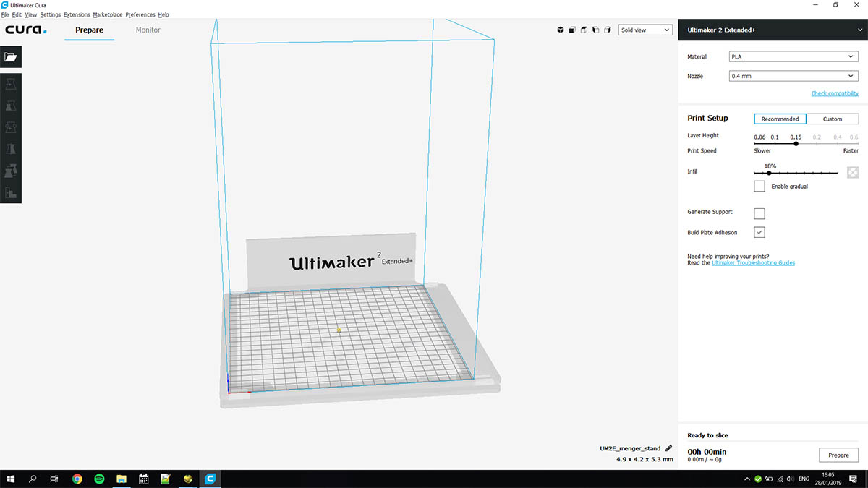
Task: Switch to the Monitor tab
Action: [148, 30]
